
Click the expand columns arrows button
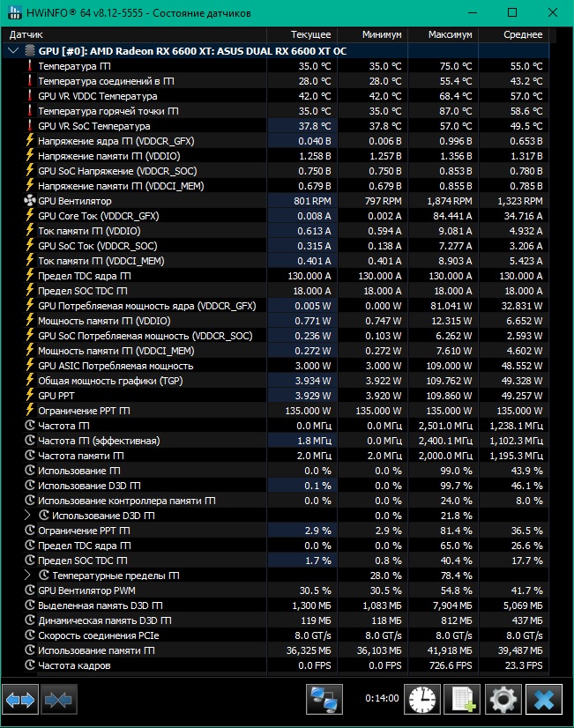pos(20,699)
